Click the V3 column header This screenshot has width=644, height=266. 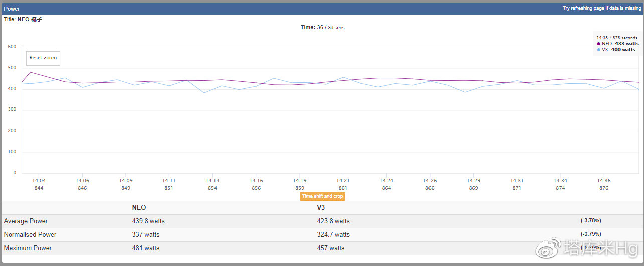pyautogui.click(x=321, y=207)
